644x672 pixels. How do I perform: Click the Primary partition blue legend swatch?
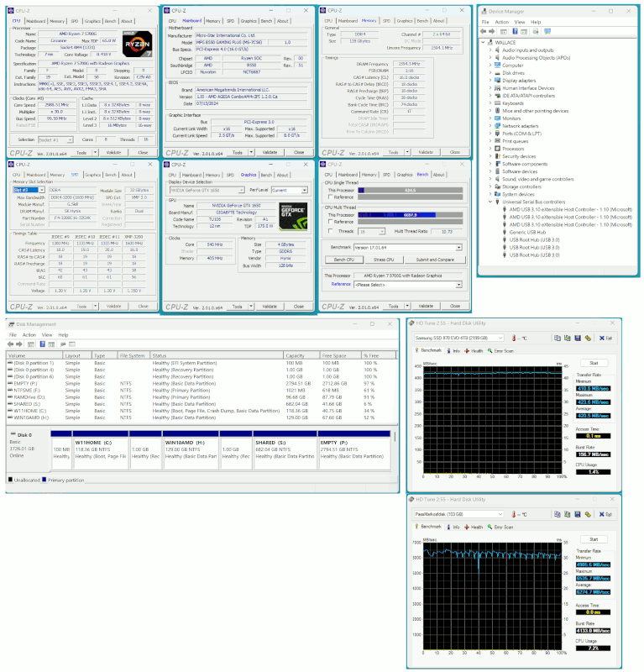45,480
